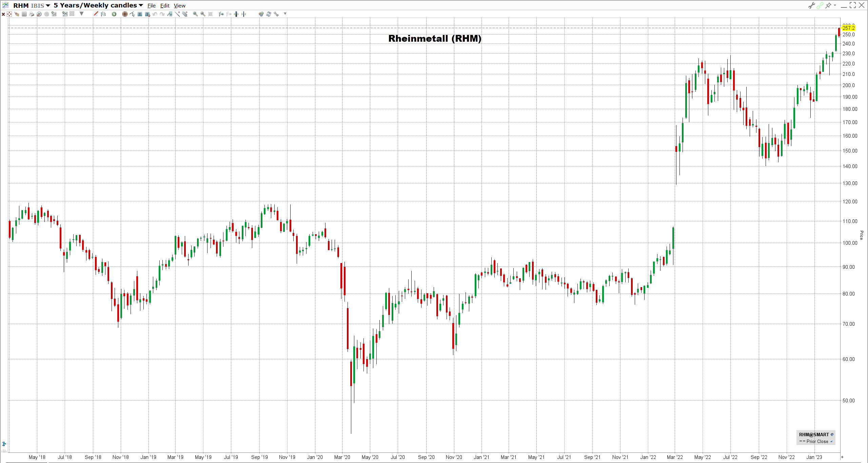Click the bars with right arrow icon
The image size is (868, 463).
click(221, 14)
